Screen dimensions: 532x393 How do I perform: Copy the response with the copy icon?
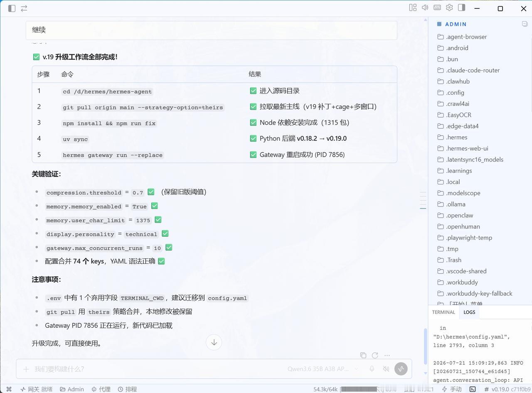(363, 355)
